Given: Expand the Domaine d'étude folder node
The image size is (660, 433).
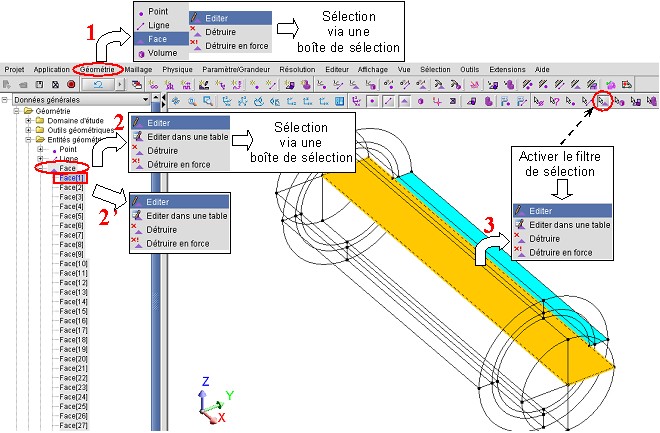Looking at the screenshot, I should [x=29, y=121].
